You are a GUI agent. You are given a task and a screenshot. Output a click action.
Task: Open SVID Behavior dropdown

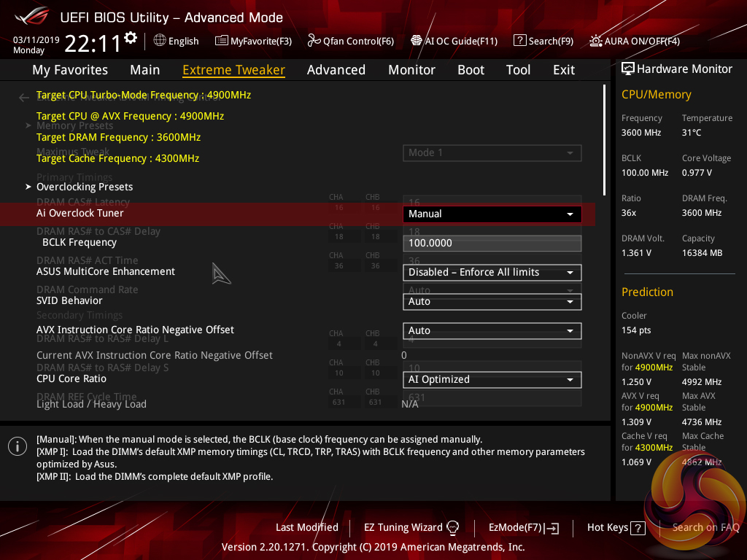(492, 302)
